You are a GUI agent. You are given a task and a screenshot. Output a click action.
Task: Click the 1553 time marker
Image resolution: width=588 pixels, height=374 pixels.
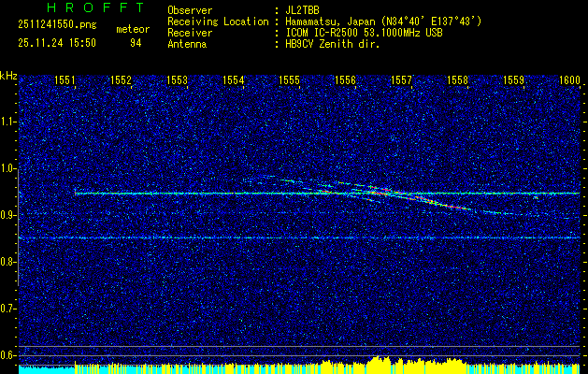click(x=178, y=81)
